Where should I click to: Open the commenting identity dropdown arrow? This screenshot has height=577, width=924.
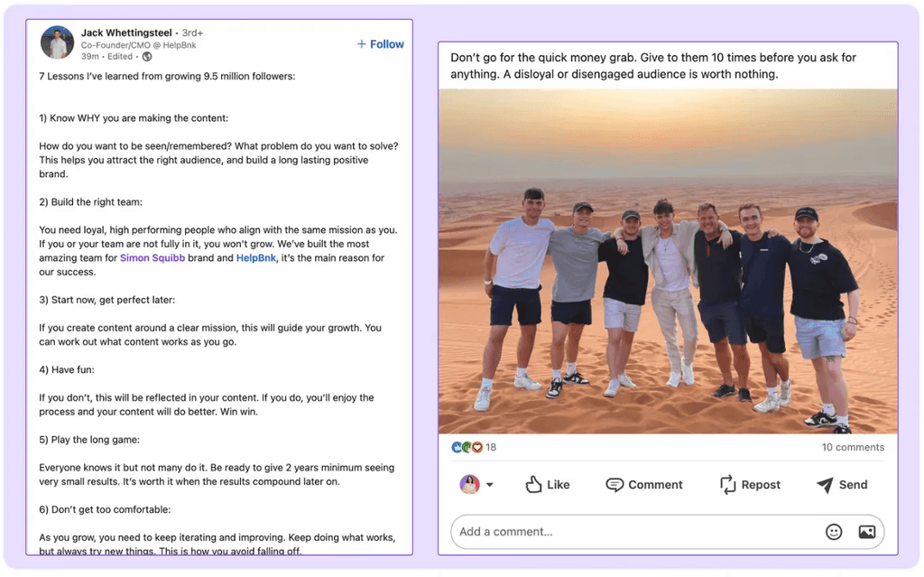pyautogui.click(x=491, y=484)
